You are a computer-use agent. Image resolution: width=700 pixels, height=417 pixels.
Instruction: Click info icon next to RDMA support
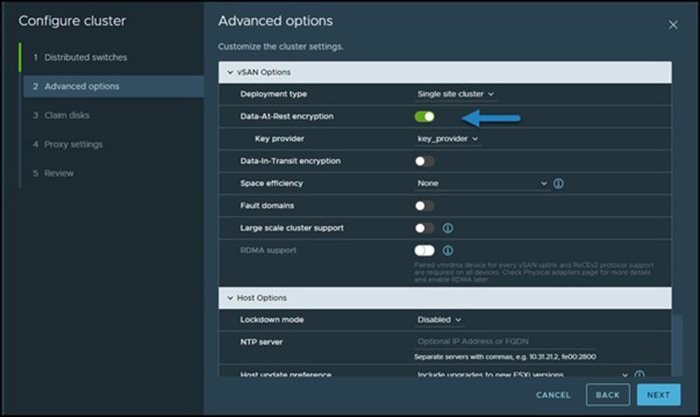(x=448, y=250)
